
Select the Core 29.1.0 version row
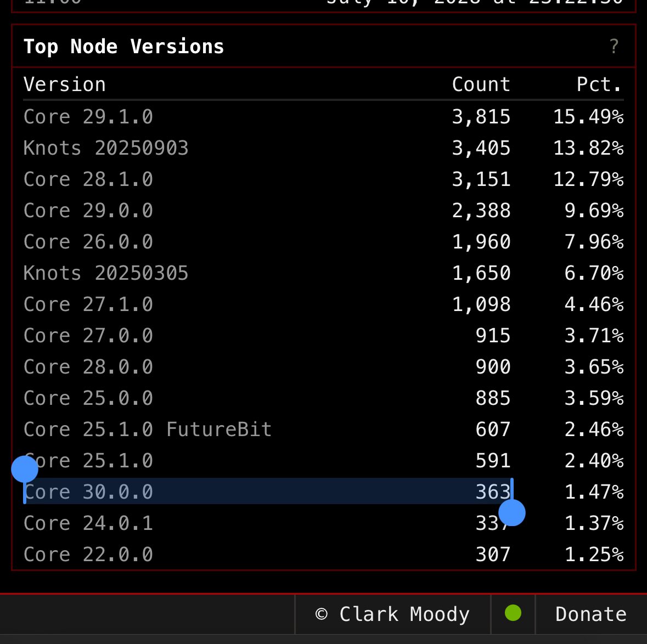click(324, 117)
